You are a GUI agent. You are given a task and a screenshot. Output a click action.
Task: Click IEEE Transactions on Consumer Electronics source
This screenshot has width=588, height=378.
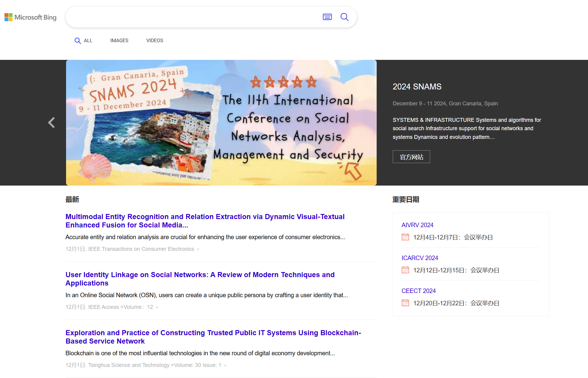pyautogui.click(x=141, y=249)
